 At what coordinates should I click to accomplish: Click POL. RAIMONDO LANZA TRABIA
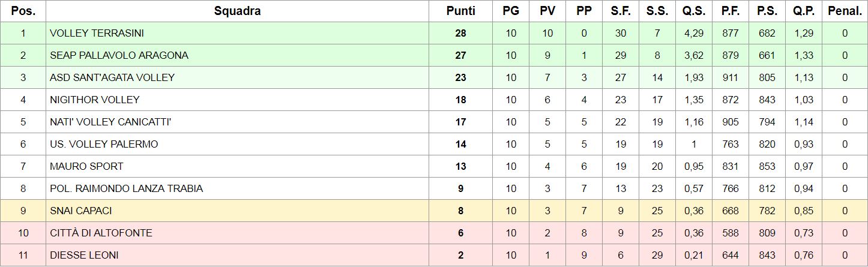(x=126, y=188)
